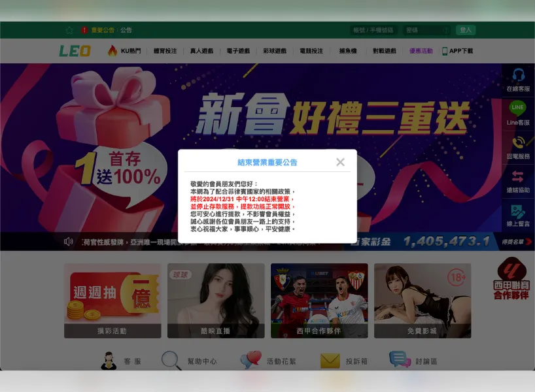Select the KU熱門 flame icon
The image size is (535, 392).
[x=114, y=50]
